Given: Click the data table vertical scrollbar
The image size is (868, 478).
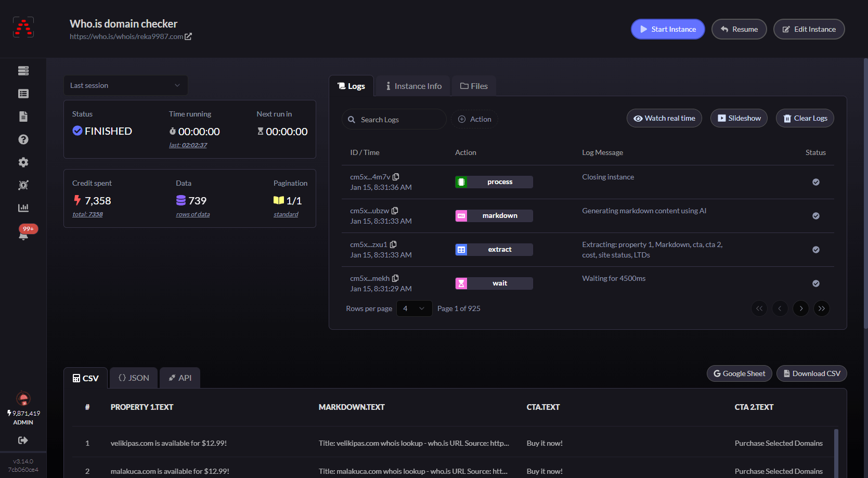Looking at the screenshot, I should pos(836,450).
